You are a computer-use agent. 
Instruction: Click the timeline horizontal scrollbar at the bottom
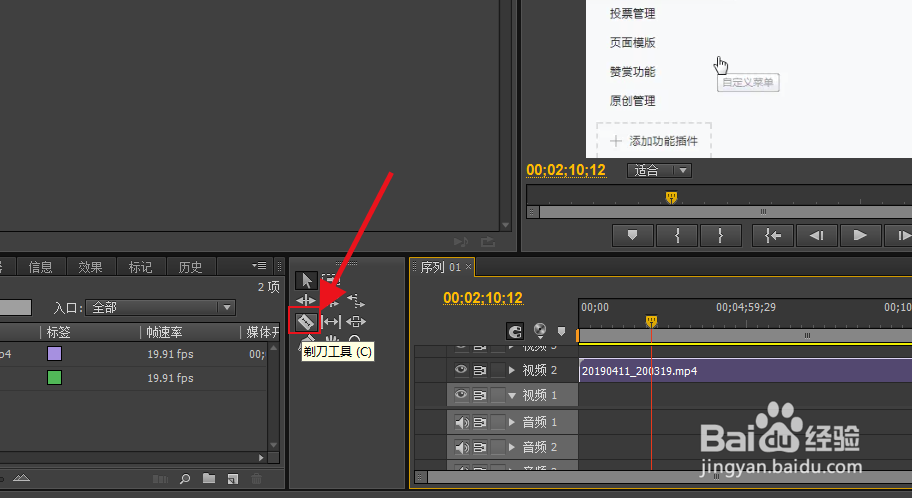click(669, 477)
